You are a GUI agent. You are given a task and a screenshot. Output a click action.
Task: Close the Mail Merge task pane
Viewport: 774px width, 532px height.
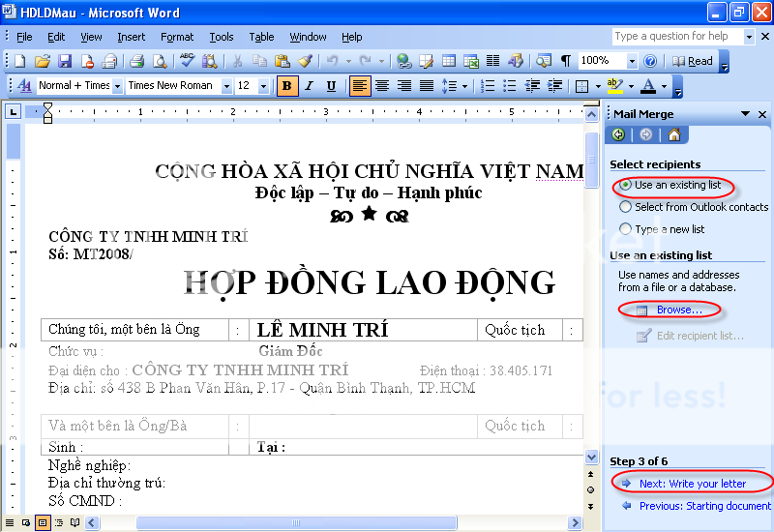coord(762,114)
